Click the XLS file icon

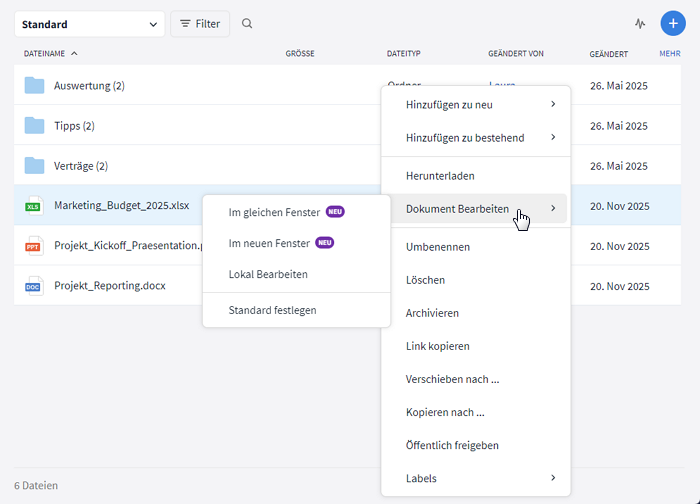[35, 206]
